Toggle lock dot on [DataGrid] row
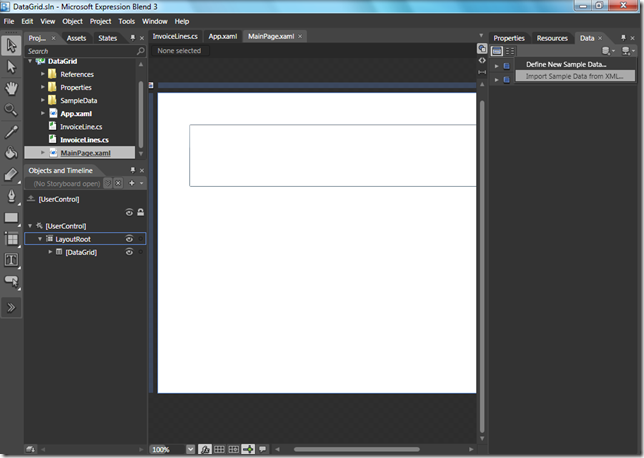 [x=140, y=252]
